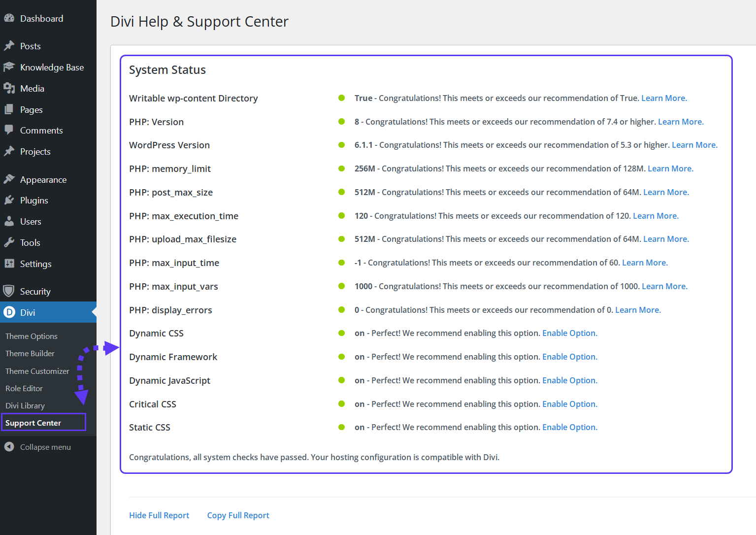Click Collapse menu label
Screen dimensions: 756x535
(45, 447)
